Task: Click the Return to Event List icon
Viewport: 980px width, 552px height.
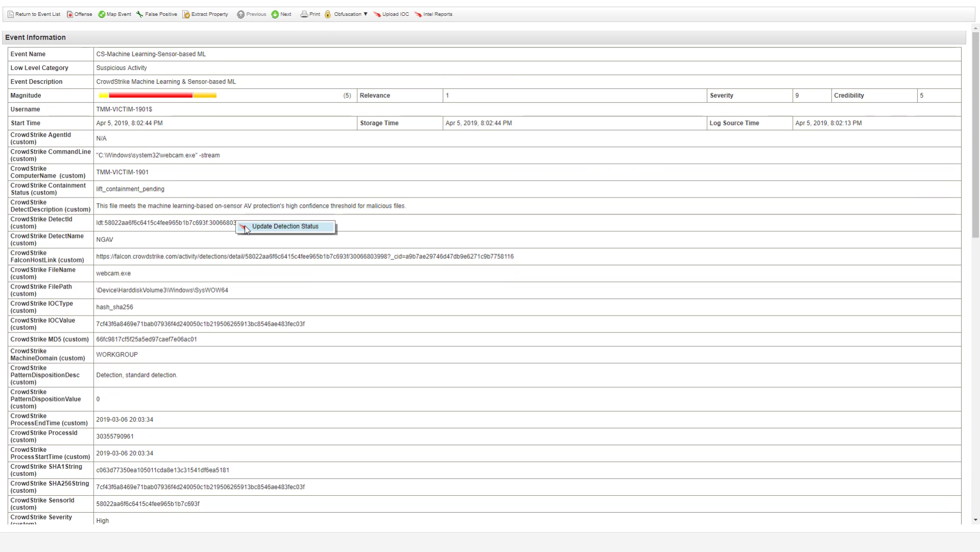Action: [10, 14]
